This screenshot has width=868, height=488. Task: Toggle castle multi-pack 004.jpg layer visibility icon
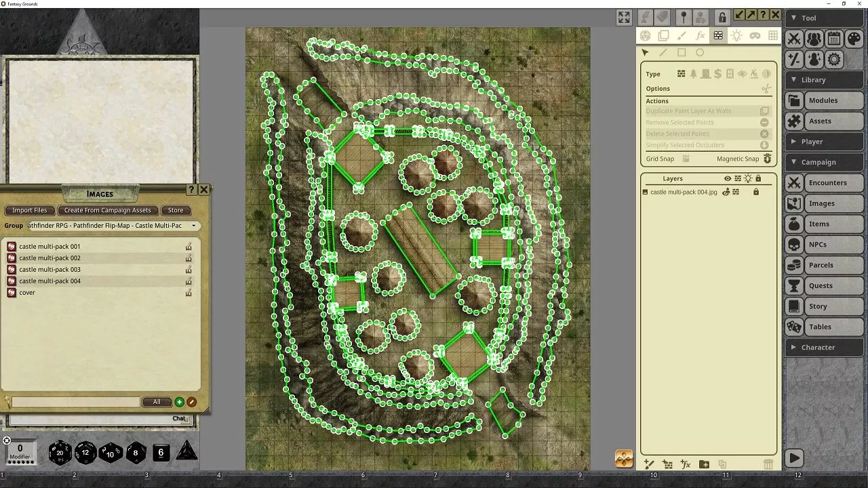pyautogui.click(x=726, y=192)
